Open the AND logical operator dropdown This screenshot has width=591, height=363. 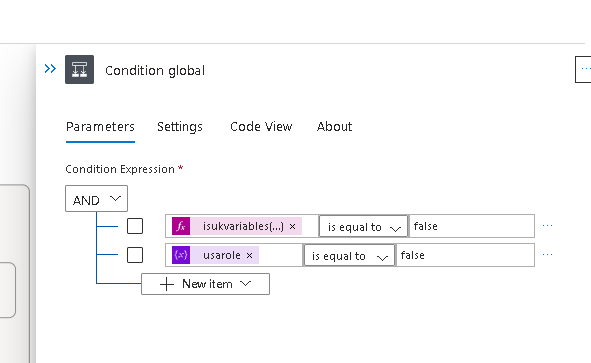[96, 199]
